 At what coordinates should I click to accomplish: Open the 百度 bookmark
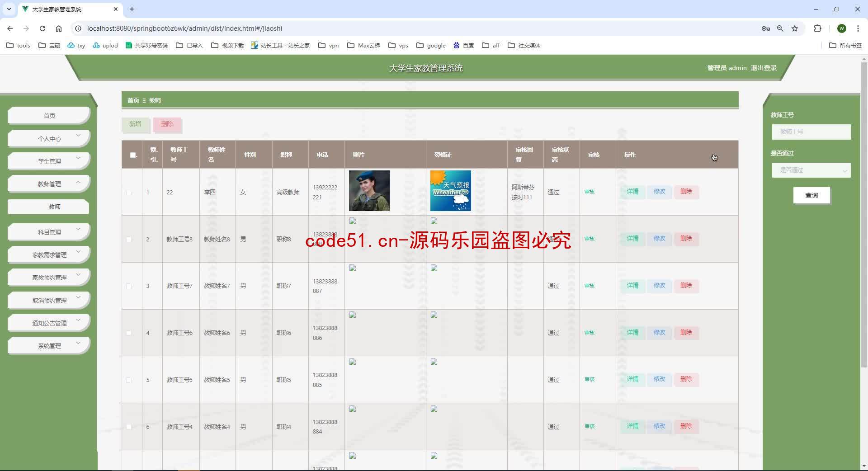463,45
